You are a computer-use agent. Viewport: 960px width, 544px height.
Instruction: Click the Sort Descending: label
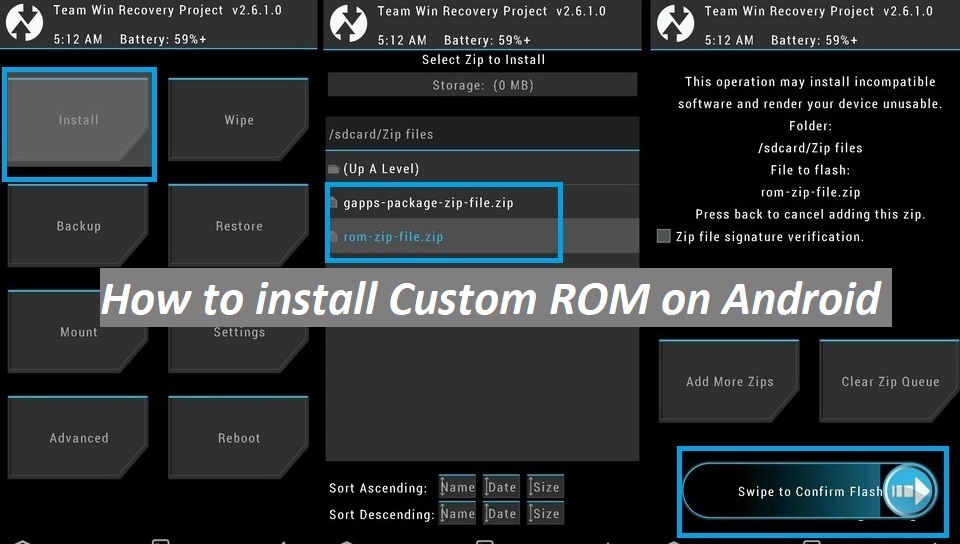click(x=381, y=515)
